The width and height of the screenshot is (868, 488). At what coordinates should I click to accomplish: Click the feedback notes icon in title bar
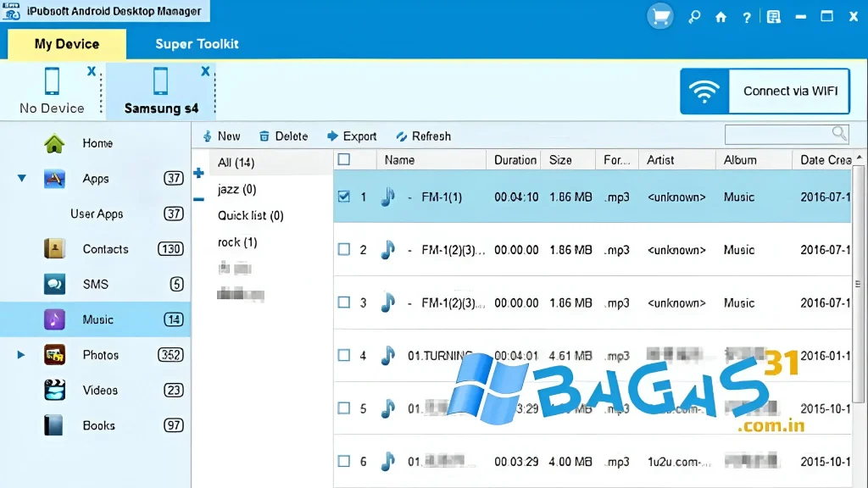pyautogui.click(x=773, y=17)
